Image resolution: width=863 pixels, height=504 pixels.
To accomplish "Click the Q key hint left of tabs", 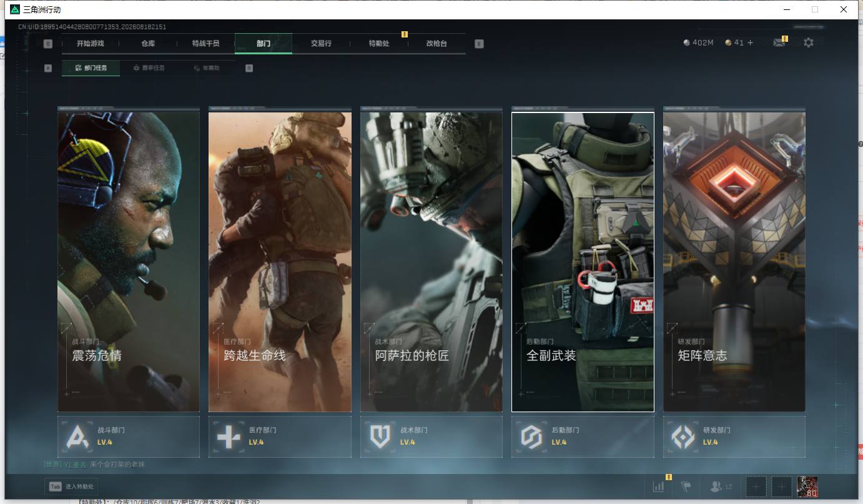I will pyautogui.click(x=48, y=44).
